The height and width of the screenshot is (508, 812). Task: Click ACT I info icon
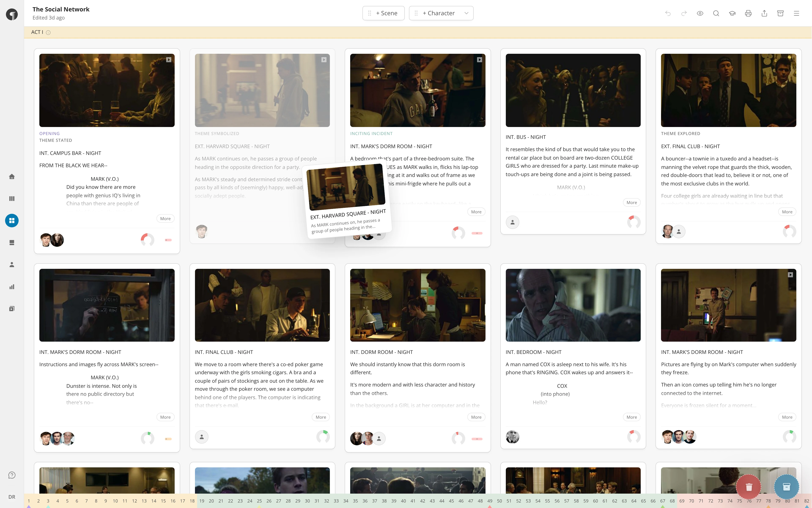[x=48, y=33]
